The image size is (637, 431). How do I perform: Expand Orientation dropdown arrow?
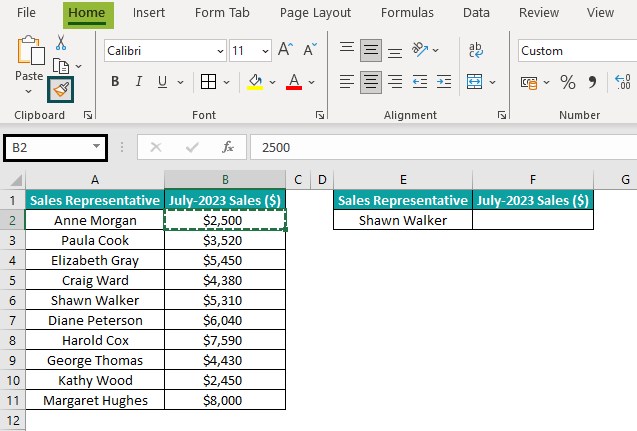[x=436, y=50]
